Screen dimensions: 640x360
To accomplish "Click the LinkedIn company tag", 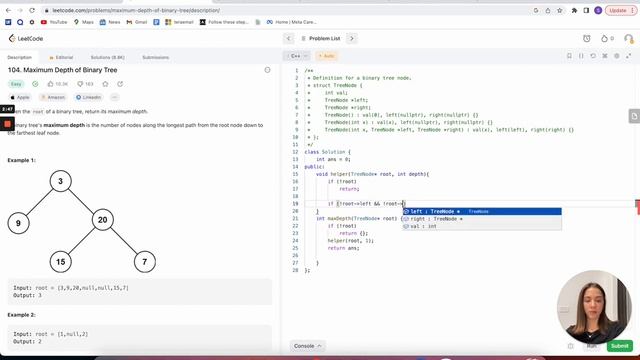I will (88, 97).
